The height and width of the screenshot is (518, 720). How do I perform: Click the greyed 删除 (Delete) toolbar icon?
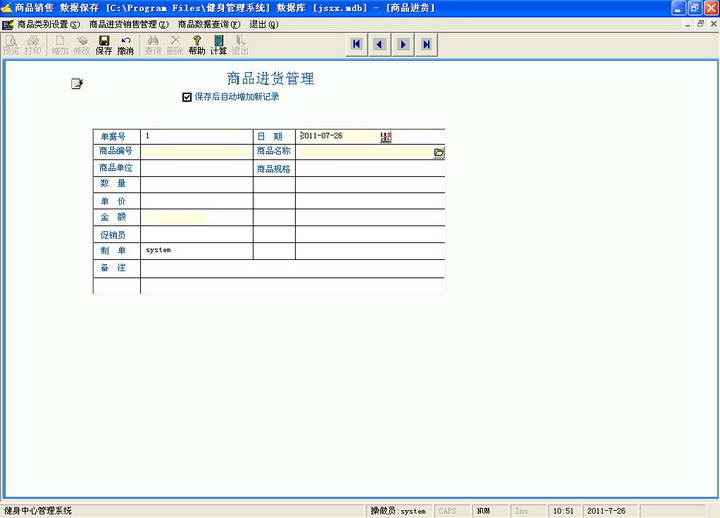click(x=175, y=45)
